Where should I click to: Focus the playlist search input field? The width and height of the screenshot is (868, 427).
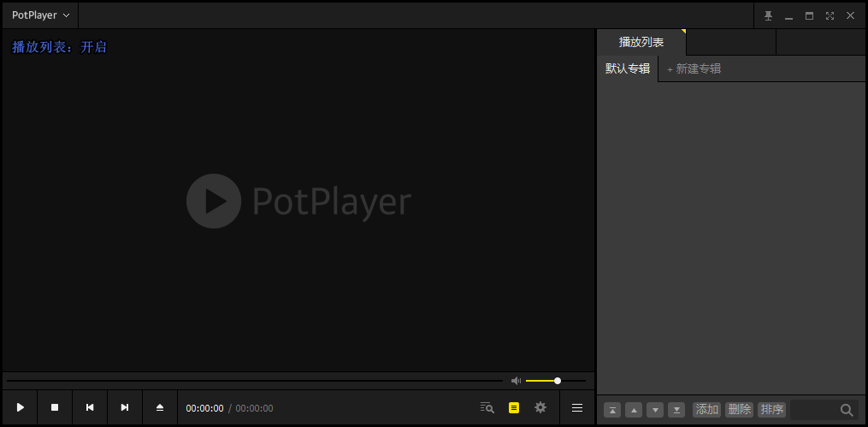pos(814,410)
